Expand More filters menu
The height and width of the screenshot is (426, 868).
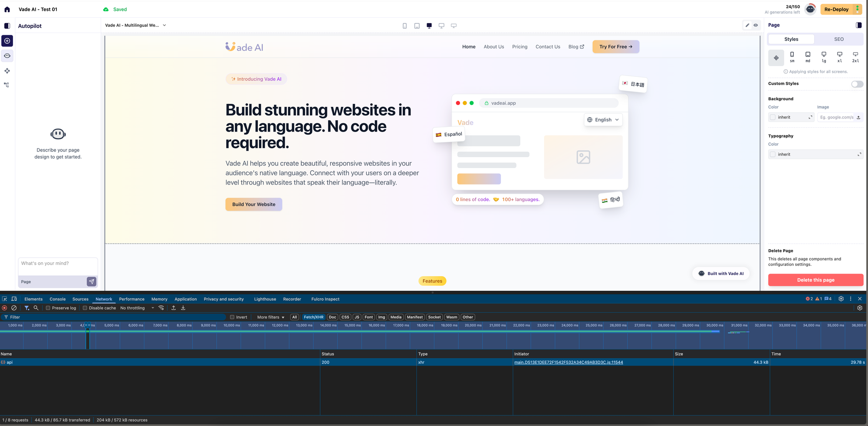click(270, 317)
